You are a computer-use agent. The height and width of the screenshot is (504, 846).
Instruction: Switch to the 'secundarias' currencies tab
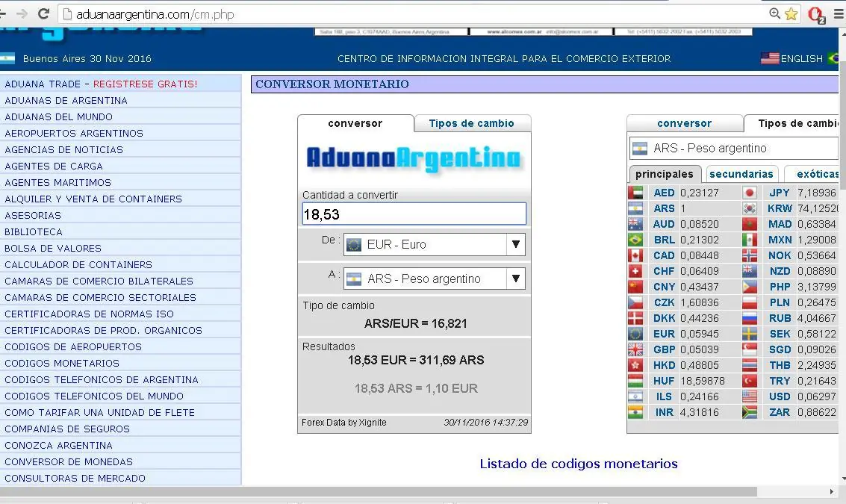pos(741,174)
